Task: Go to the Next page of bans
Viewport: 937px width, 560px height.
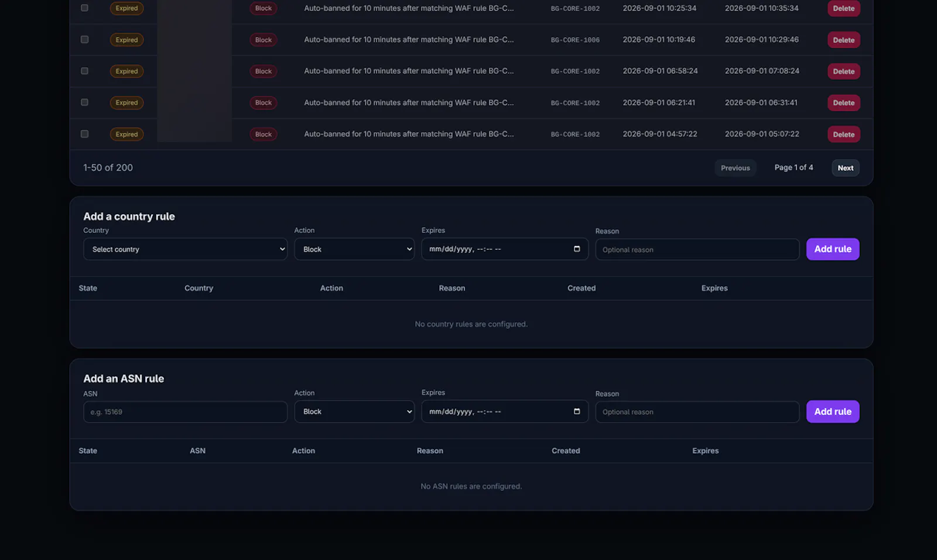Action: click(845, 168)
